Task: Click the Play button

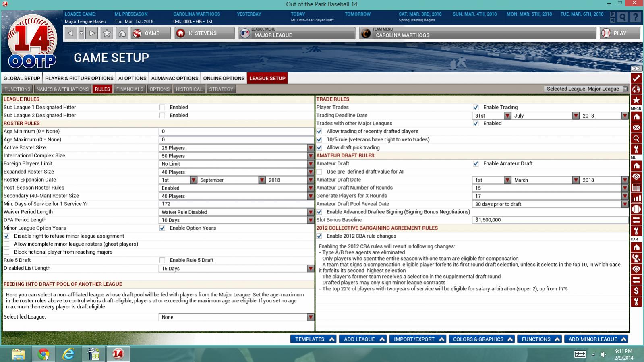Action: tap(619, 33)
